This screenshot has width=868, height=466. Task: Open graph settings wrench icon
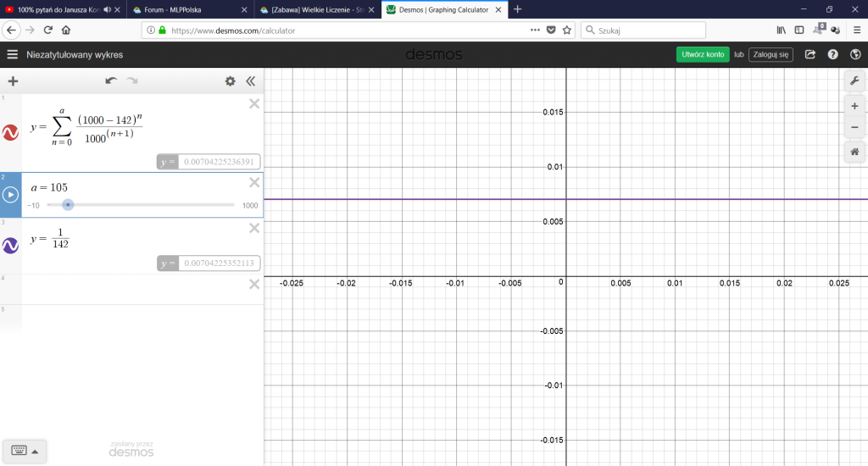854,80
